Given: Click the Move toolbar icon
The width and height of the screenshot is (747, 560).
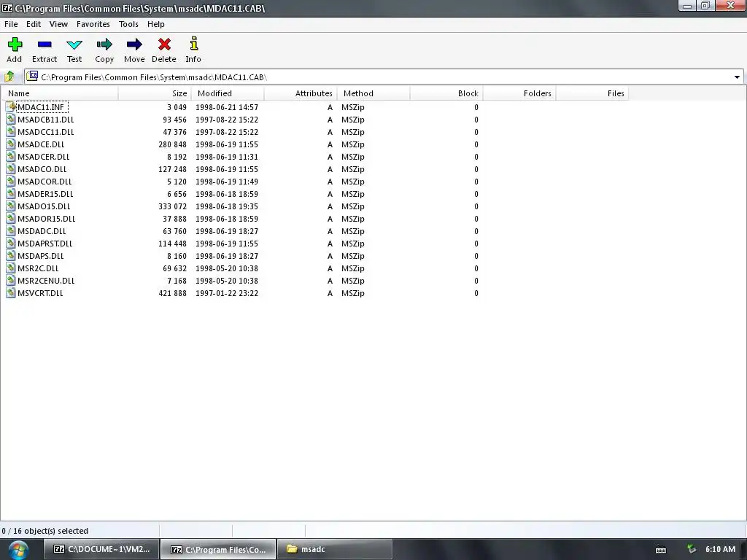Looking at the screenshot, I should click(x=134, y=44).
